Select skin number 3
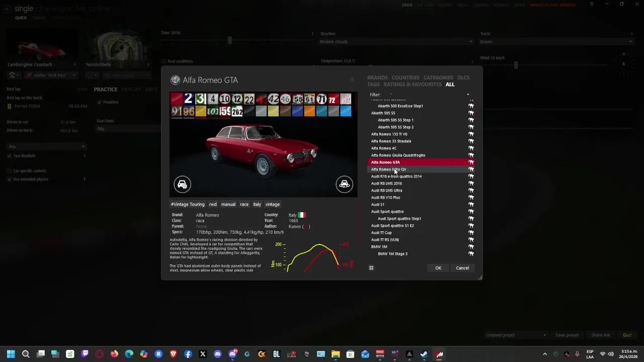Screen dimensions: 644x362 coord(201,99)
